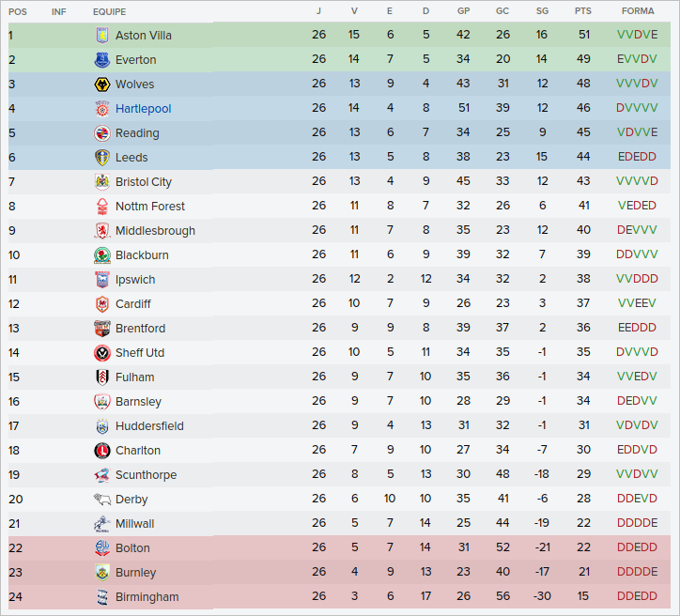Click the Wolves club crest icon
Screen dimensions: 680x616
click(x=101, y=85)
